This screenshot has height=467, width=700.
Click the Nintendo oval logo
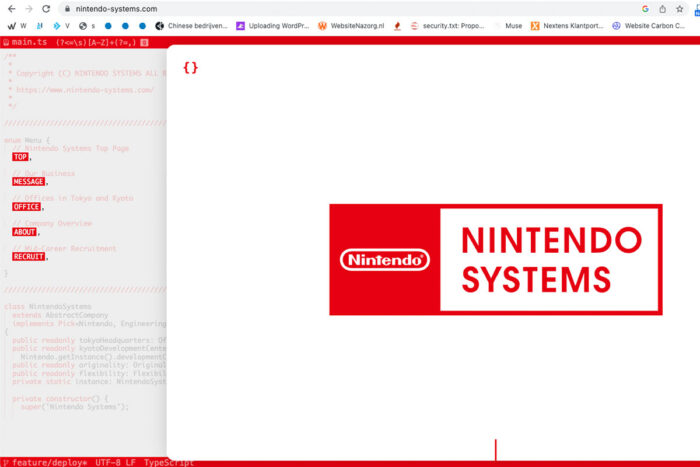click(x=385, y=260)
